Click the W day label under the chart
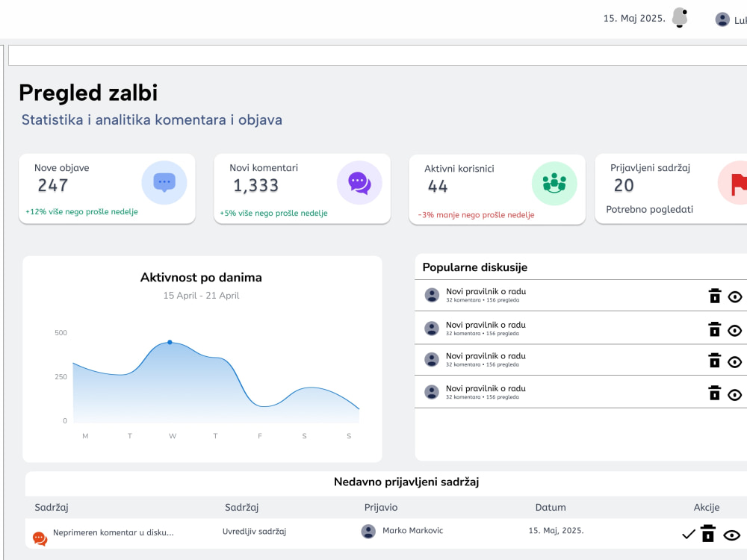Image resolution: width=747 pixels, height=560 pixels. tap(173, 436)
